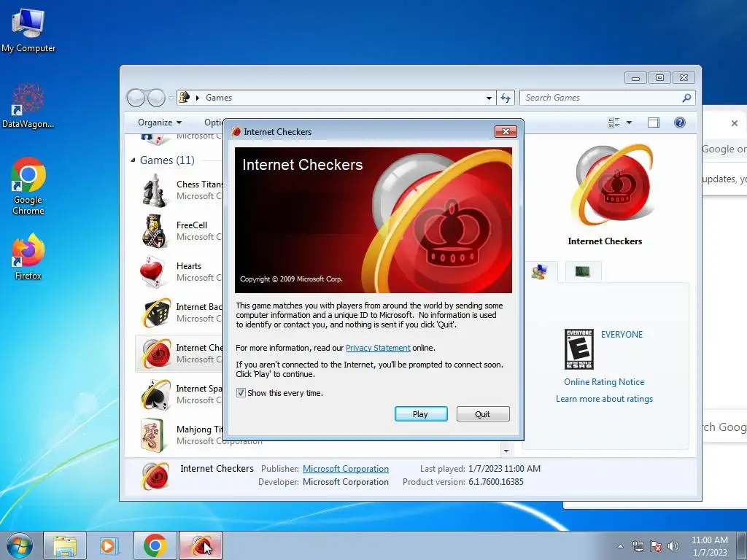This screenshot has width=747, height=560.
Task: Uncheck 'Show this every time' checkbox
Action: click(241, 393)
